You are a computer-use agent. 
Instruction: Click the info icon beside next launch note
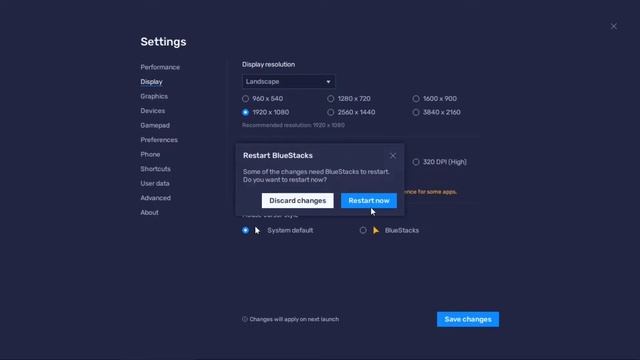click(245, 319)
